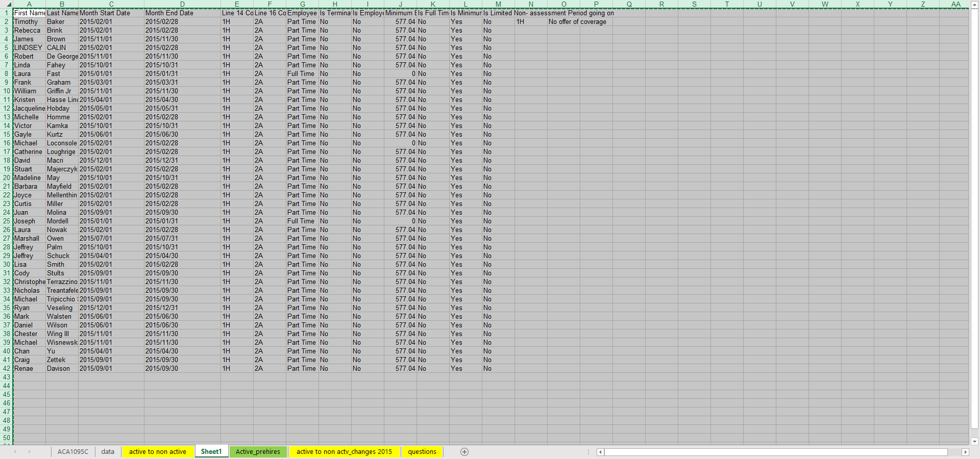Click the vertical scrollbar thumb
980x459 pixels.
click(x=975, y=204)
